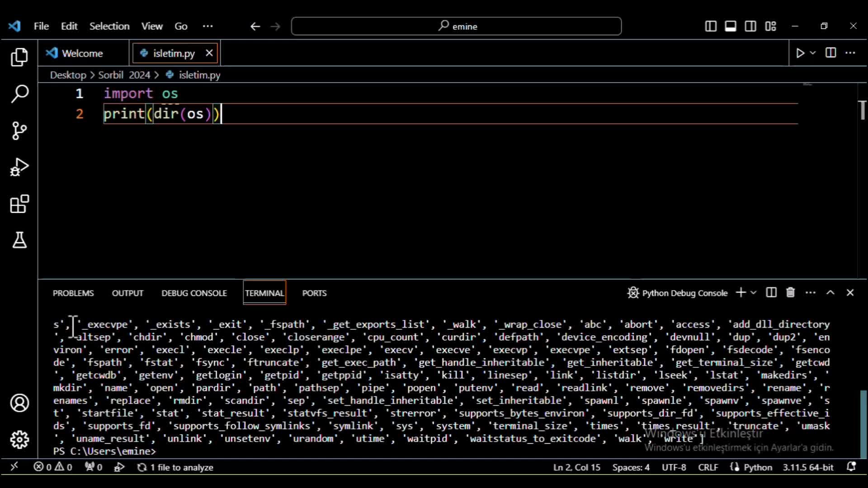This screenshot has height=488, width=868.
Task: Go to line via Ln 2, Col 15
Action: pyautogui.click(x=577, y=467)
